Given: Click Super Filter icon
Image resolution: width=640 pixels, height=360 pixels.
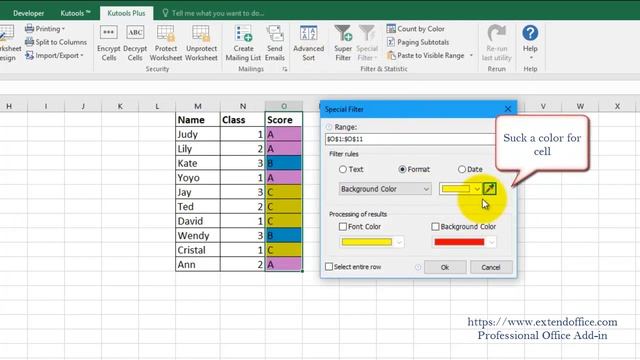Looking at the screenshot, I should point(343,33).
